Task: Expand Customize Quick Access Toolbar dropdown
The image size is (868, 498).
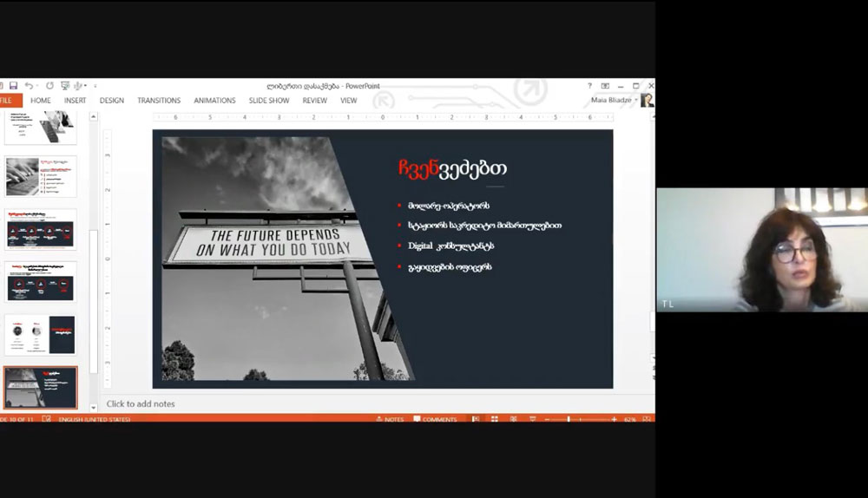Action: coord(95,86)
